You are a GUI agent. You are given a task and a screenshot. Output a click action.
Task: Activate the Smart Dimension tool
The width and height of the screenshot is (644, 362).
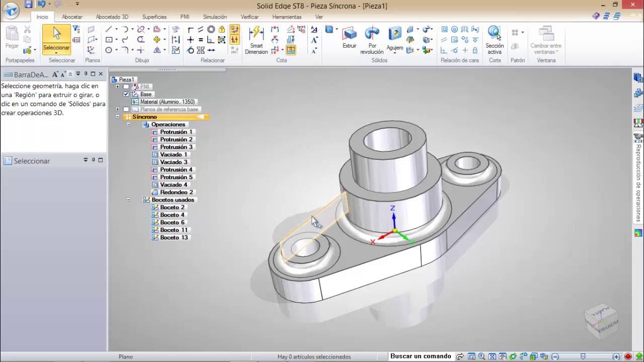click(x=256, y=40)
